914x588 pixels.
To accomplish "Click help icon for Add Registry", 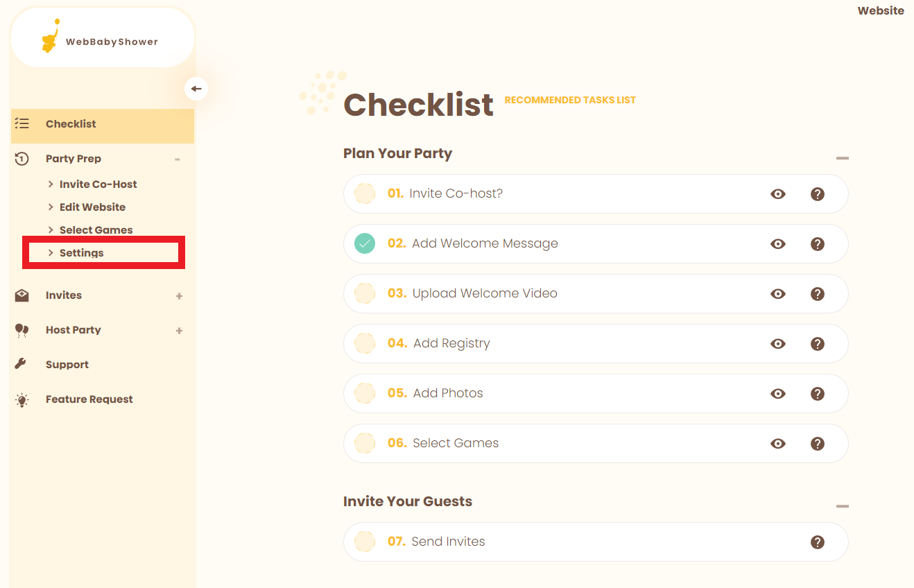I will click(x=818, y=344).
